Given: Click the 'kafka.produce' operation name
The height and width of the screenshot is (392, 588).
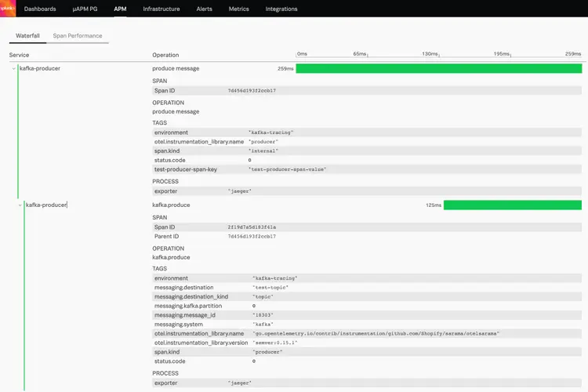Looking at the screenshot, I should tap(171, 205).
